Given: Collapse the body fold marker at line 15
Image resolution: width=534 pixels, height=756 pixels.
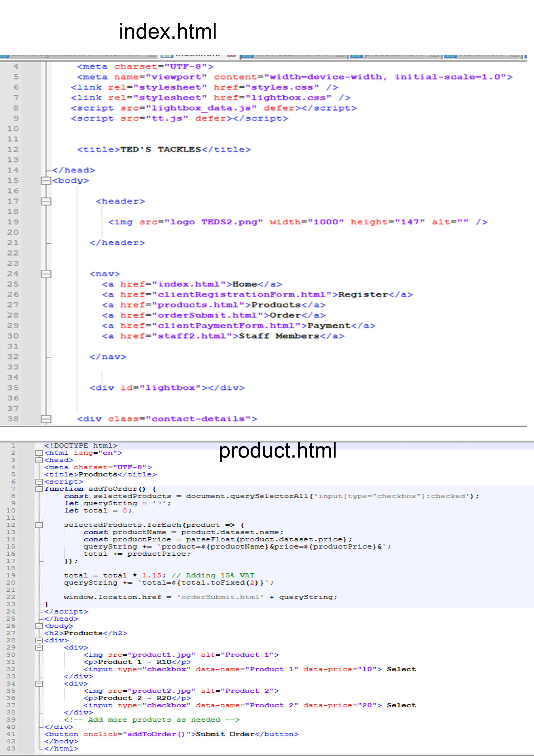Looking at the screenshot, I should (x=46, y=181).
